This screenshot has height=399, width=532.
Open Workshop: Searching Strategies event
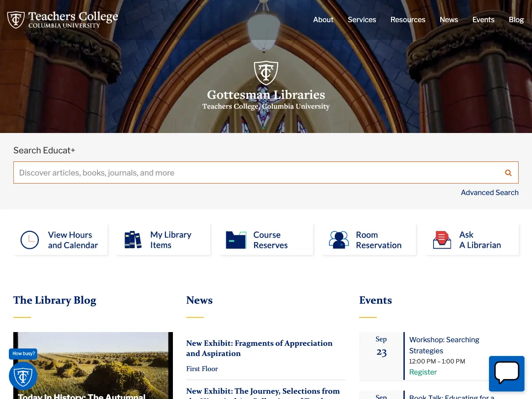[x=444, y=345]
